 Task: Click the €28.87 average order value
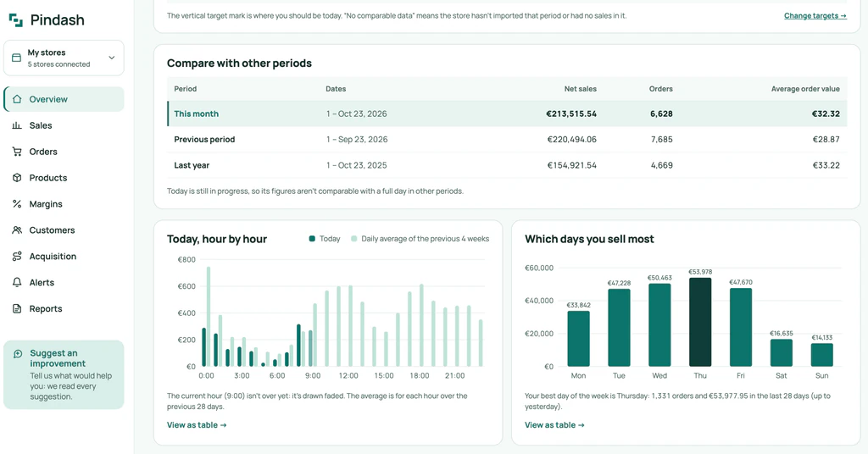click(826, 140)
